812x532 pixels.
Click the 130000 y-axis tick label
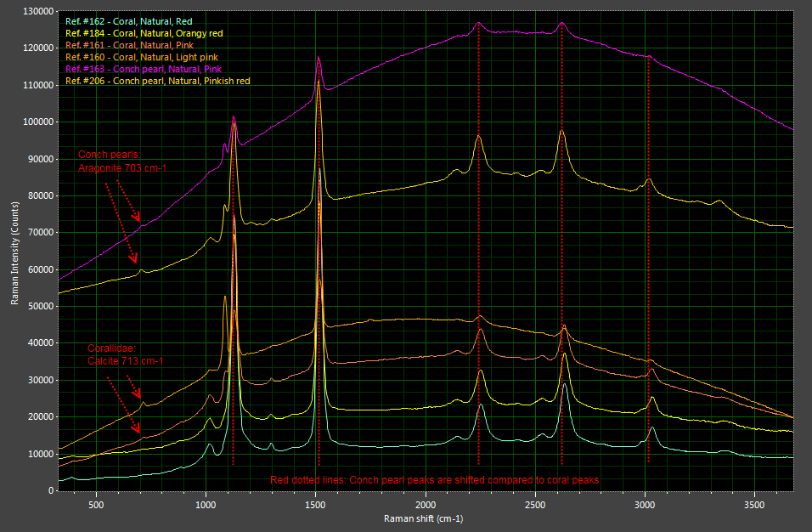[38, 11]
